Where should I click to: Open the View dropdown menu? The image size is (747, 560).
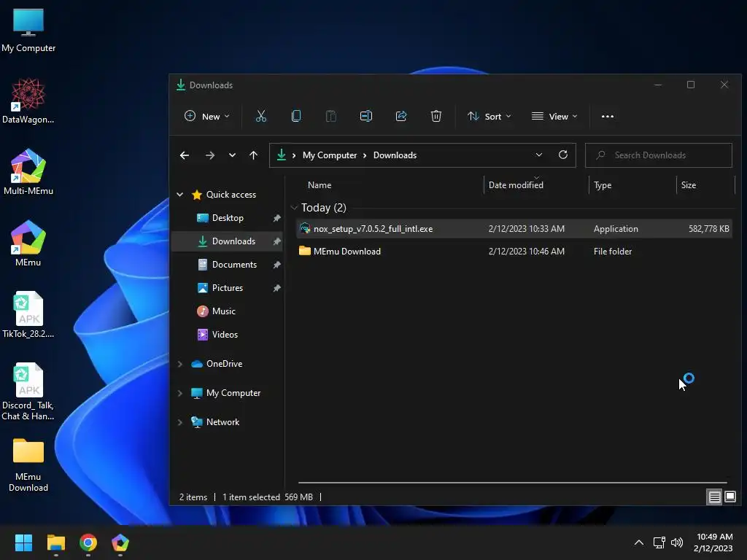pos(554,116)
